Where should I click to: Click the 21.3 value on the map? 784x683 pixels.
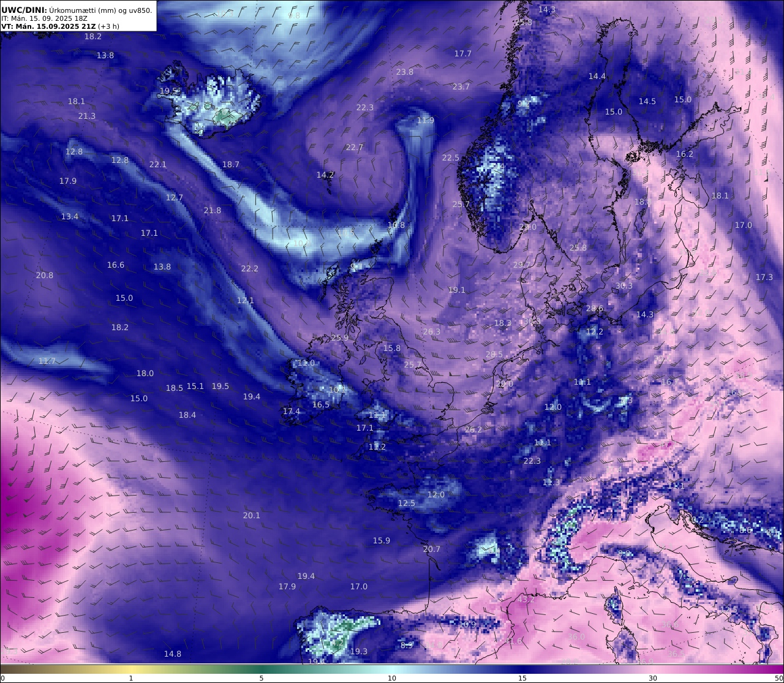87,116
